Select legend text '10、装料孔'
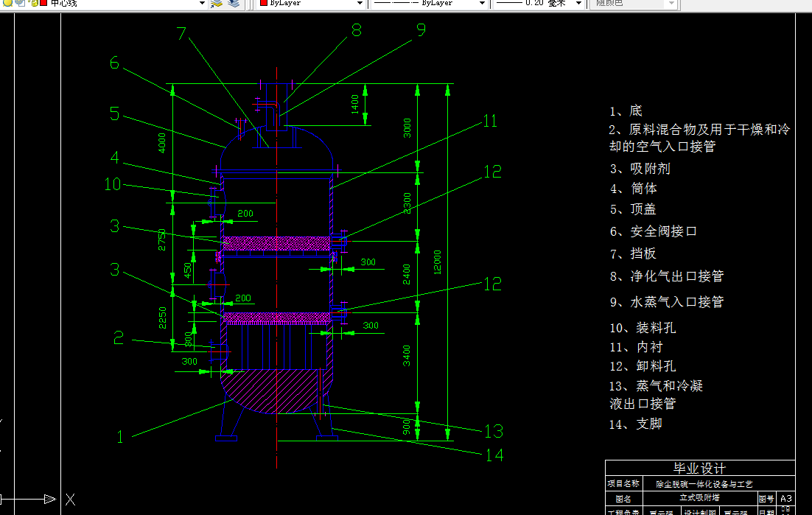Image resolution: width=812 pixels, height=515 pixels. (x=643, y=328)
